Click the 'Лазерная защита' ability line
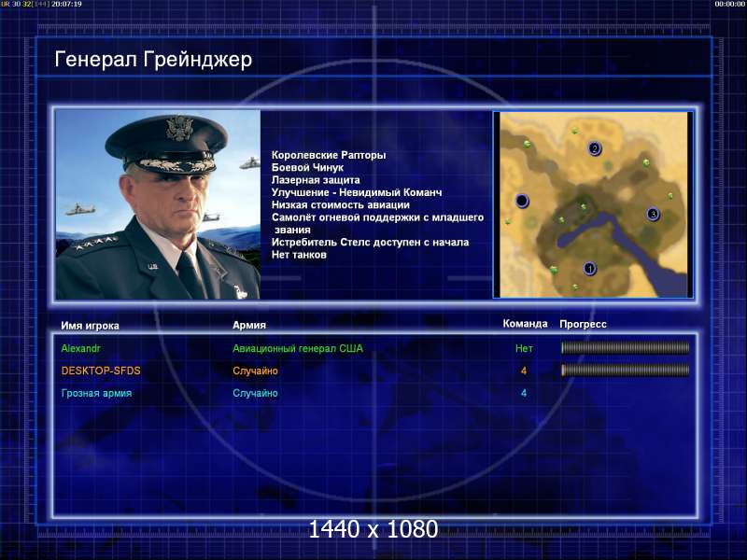 pyautogui.click(x=316, y=180)
